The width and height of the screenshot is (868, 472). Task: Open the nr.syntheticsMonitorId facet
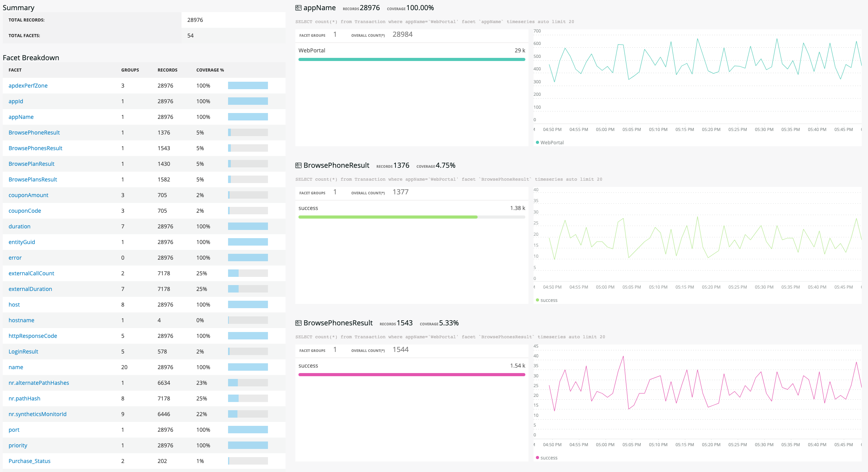[x=38, y=414]
